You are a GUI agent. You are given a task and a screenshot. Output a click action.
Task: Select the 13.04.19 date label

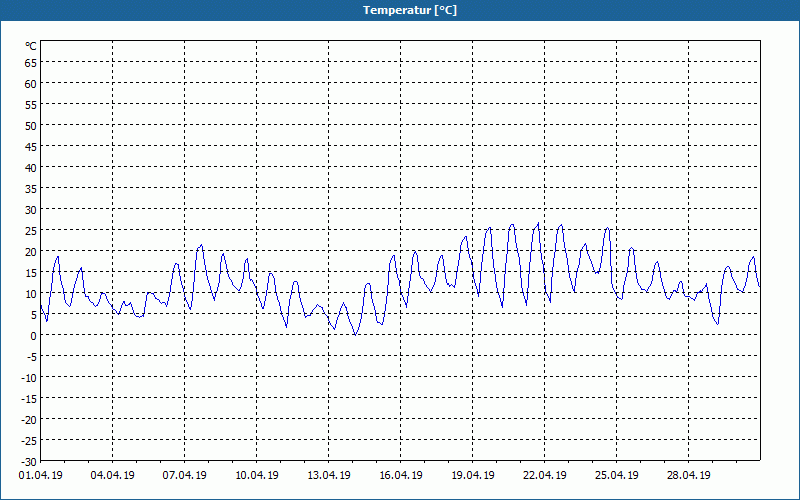tap(329, 476)
